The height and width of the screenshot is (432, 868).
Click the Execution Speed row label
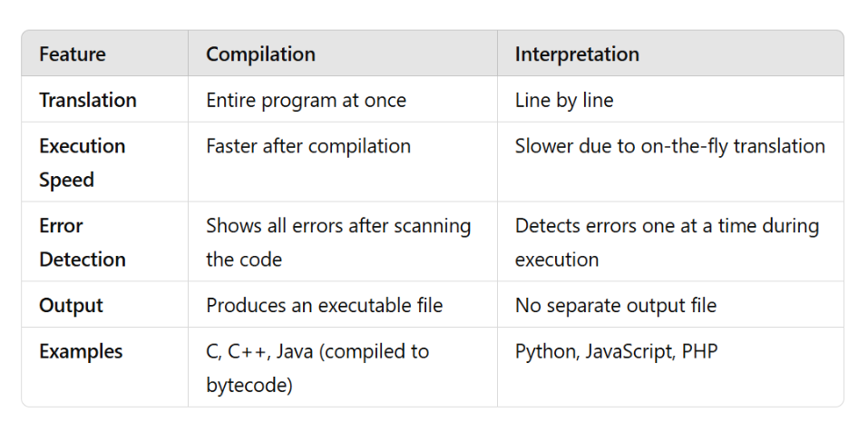[82, 162]
